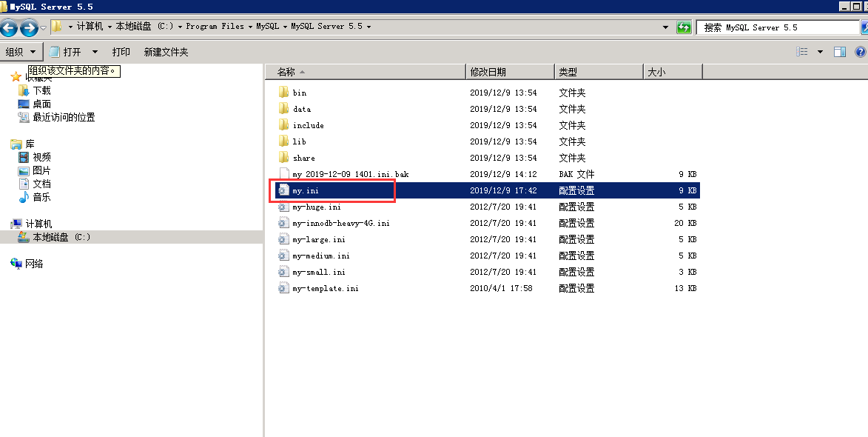Click 新建文件夹 to create a folder
The height and width of the screenshot is (437, 868).
(166, 52)
